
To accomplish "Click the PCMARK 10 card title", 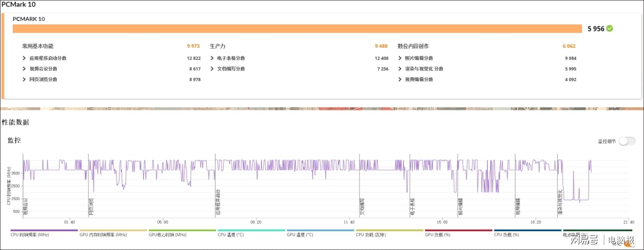I will [28, 19].
